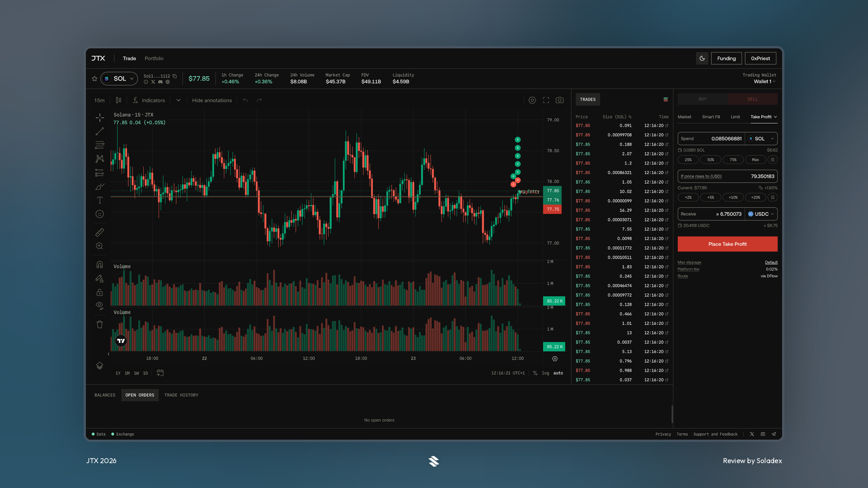Open the long position forecasting tool
Viewport: 868px width, 488px height.
(x=99, y=173)
